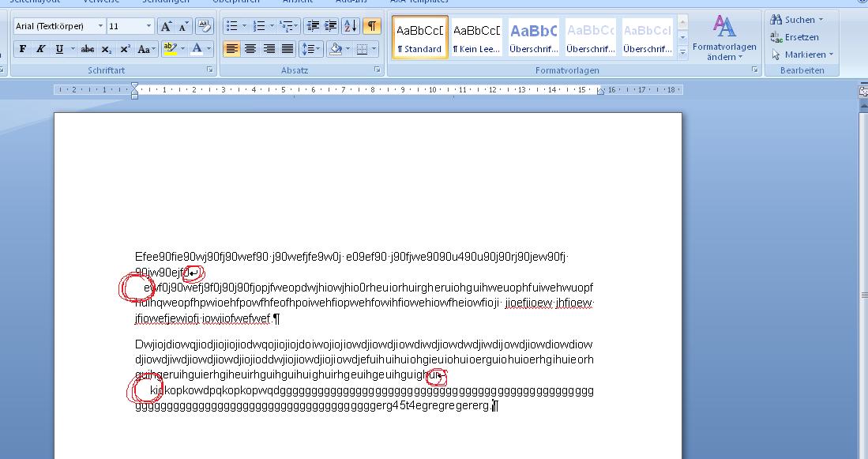Open the Suchen dropdown arrow

coord(821,20)
